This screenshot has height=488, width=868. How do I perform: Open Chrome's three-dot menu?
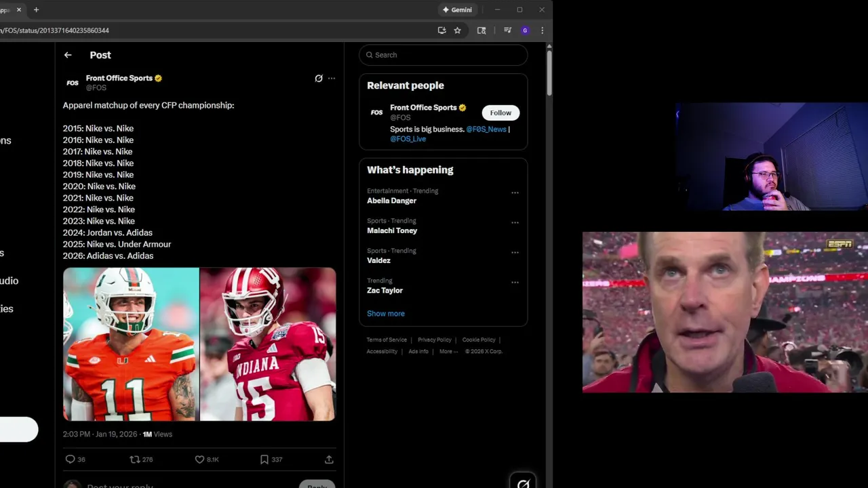click(x=542, y=30)
